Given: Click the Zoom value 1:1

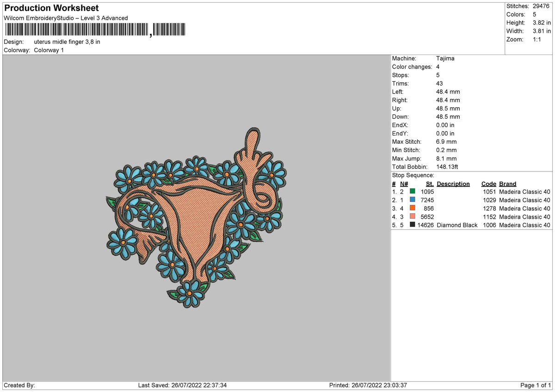Looking at the screenshot, I should coord(538,39).
